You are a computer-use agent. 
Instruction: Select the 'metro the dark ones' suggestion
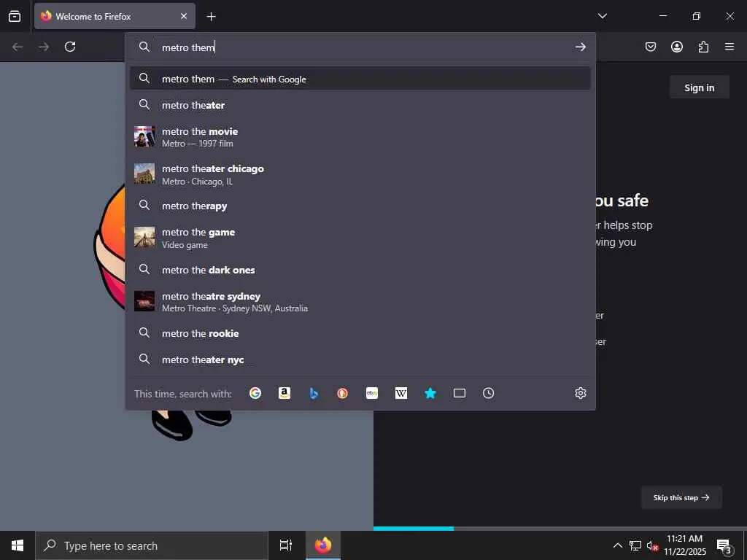tap(360, 270)
